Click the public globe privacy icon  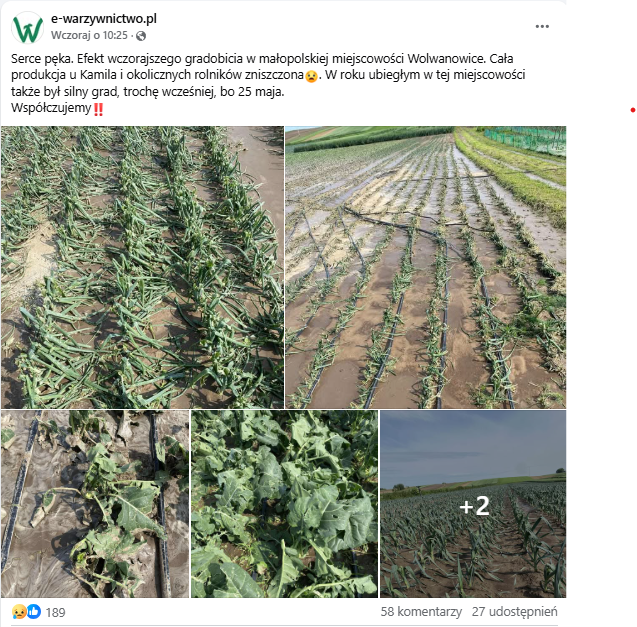coord(141,36)
